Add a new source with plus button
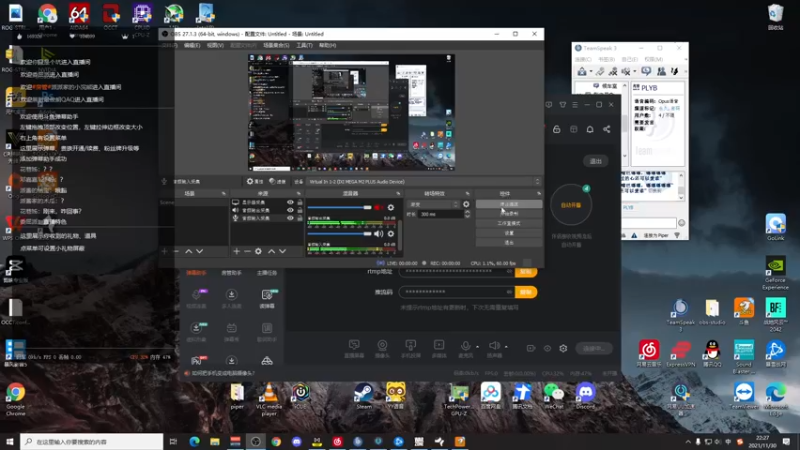800x450 pixels. tap(236, 251)
